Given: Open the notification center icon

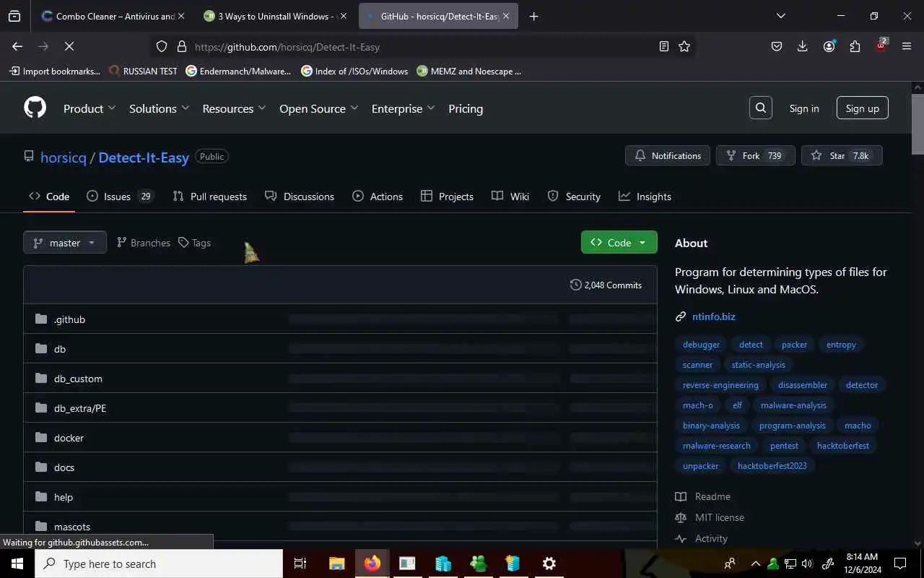Looking at the screenshot, I should tap(900, 564).
